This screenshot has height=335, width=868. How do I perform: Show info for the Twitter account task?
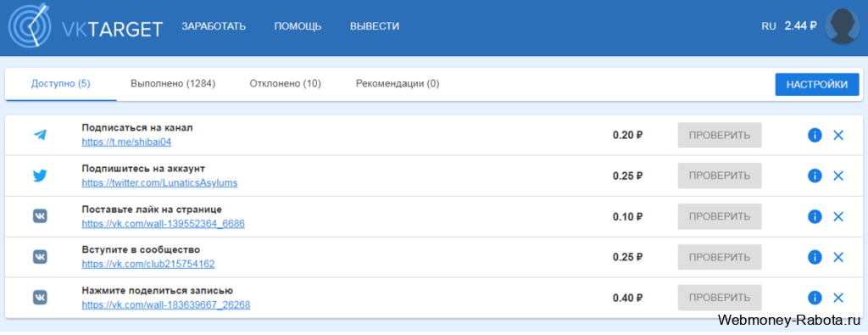click(815, 176)
